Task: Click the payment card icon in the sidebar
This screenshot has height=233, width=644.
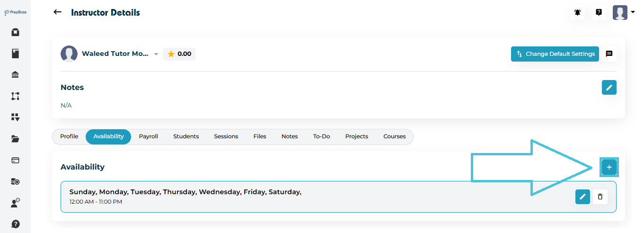Action: [15, 160]
